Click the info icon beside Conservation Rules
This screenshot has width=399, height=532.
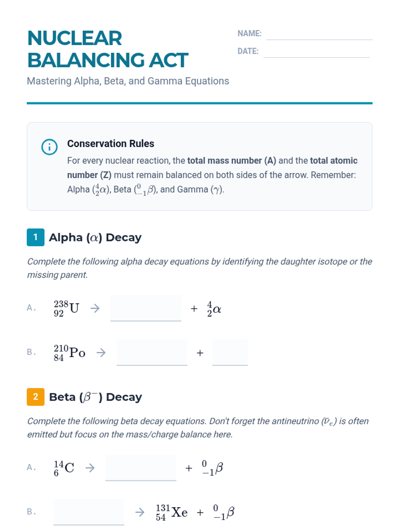click(x=49, y=147)
